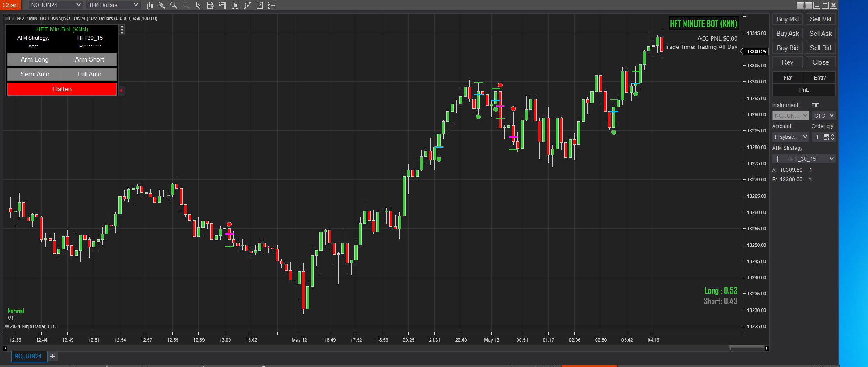Enable Semi Auto mode
The image size is (868, 367).
tap(35, 74)
